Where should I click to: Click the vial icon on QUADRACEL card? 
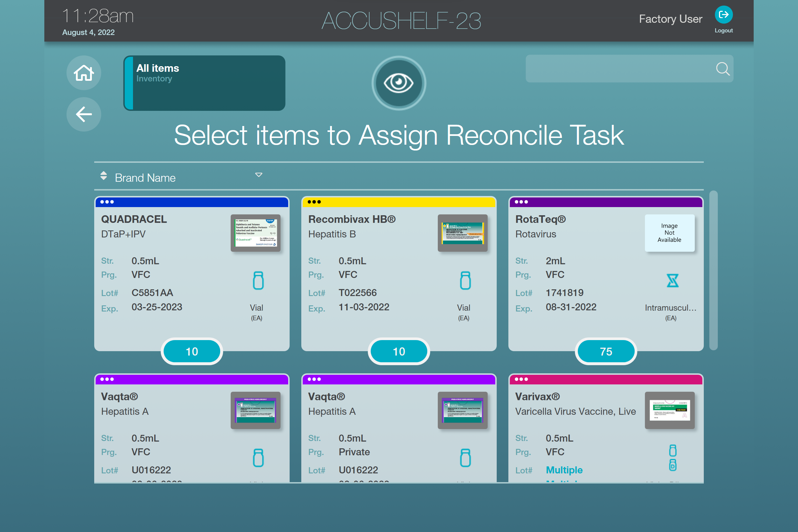(x=258, y=281)
